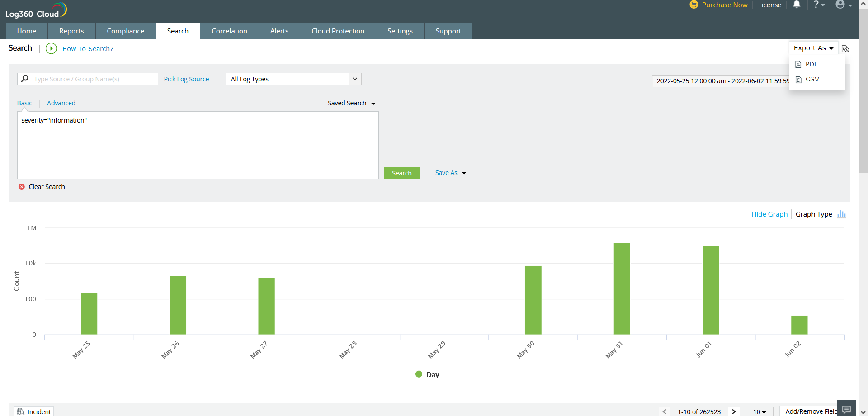Click the May 30 bar in graph

pos(533,300)
